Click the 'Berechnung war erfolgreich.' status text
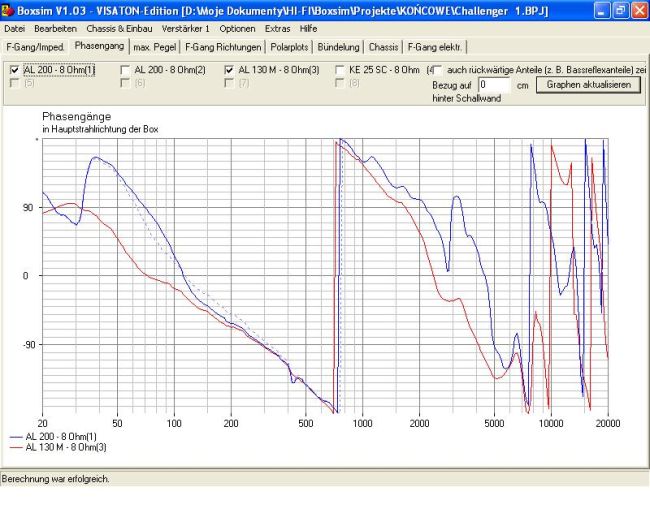The height and width of the screenshot is (526, 650). coord(56,479)
